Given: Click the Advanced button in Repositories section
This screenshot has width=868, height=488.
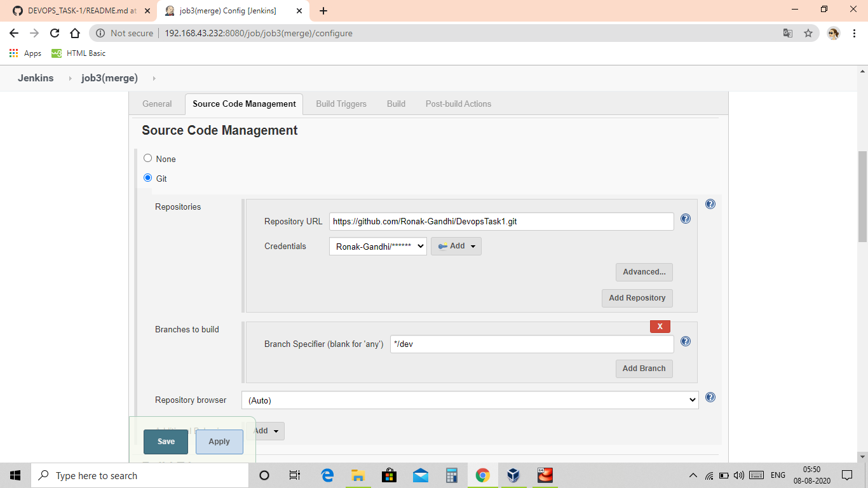Looking at the screenshot, I should [644, 272].
